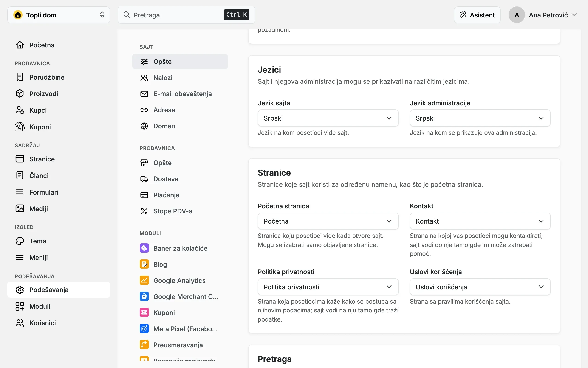
Task: Click the Meta Pixel target icon
Action: pyautogui.click(x=144, y=329)
